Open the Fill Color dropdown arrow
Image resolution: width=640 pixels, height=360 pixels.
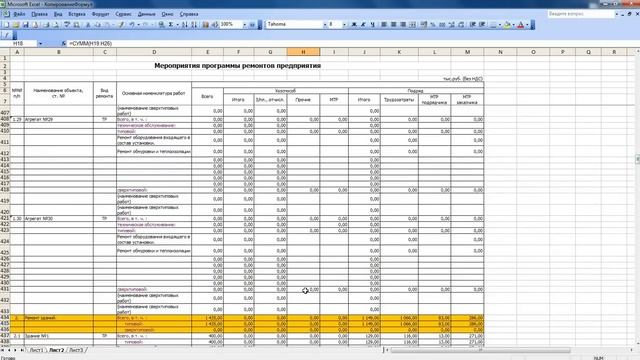coord(513,25)
